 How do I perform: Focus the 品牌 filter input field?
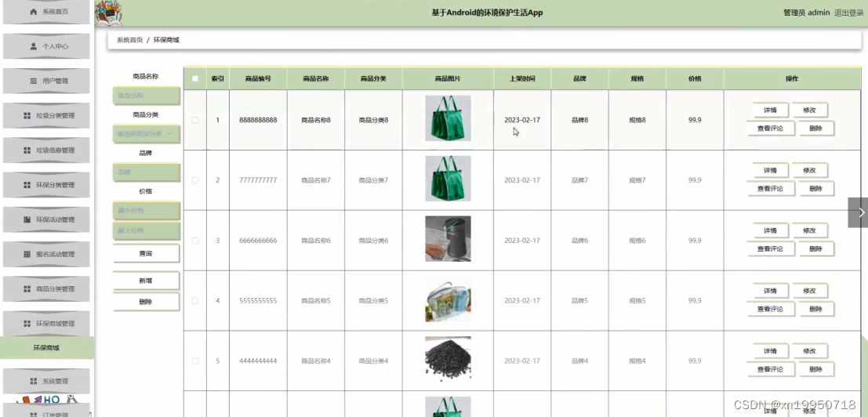pos(146,172)
